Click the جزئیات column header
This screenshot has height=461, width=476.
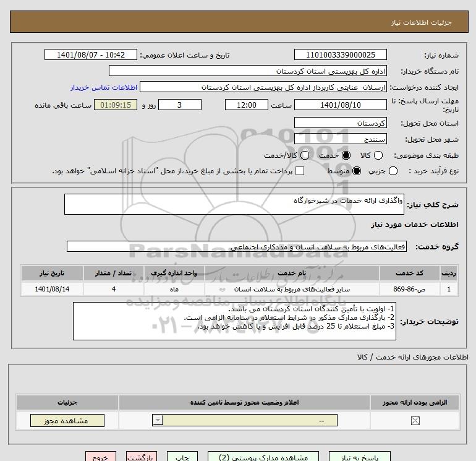(x=67, y=402)
